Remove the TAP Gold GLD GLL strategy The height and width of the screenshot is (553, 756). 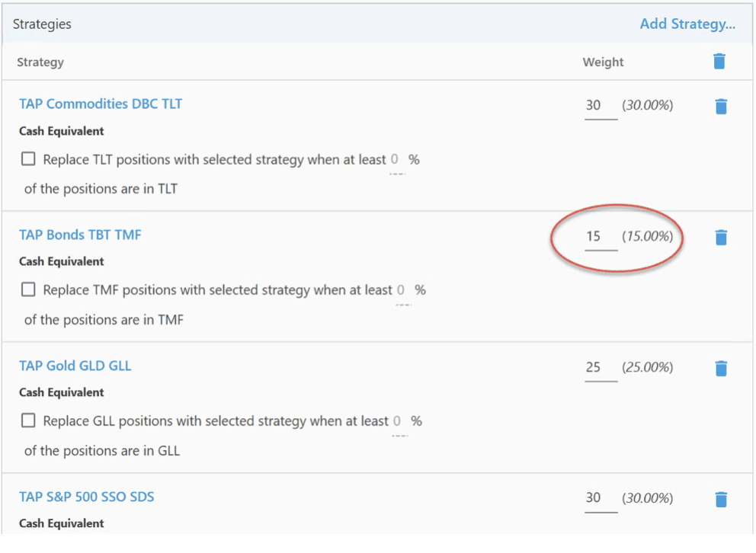(721, 369)
